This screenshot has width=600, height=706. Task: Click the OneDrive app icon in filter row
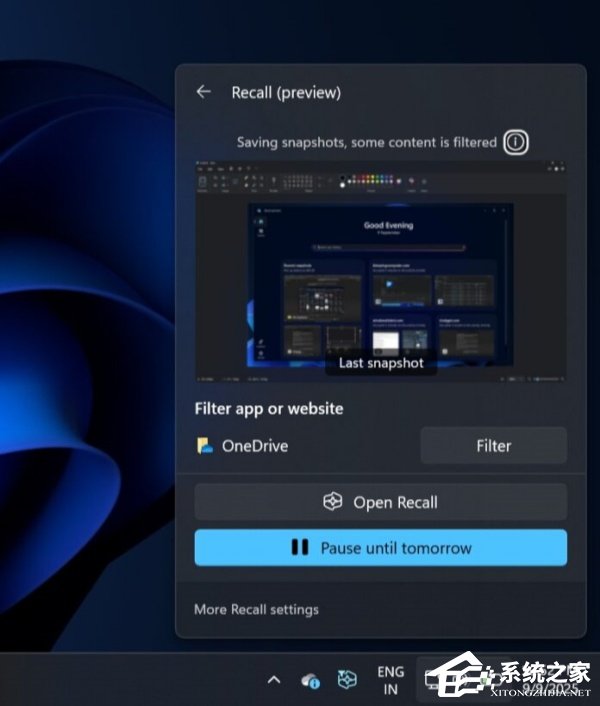205,446
